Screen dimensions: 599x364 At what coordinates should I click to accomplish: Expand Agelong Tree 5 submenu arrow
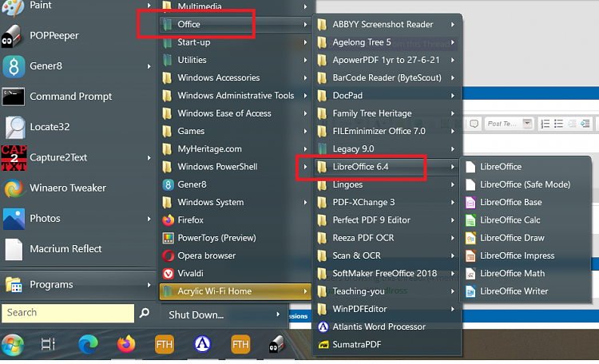tap(453, 42)
